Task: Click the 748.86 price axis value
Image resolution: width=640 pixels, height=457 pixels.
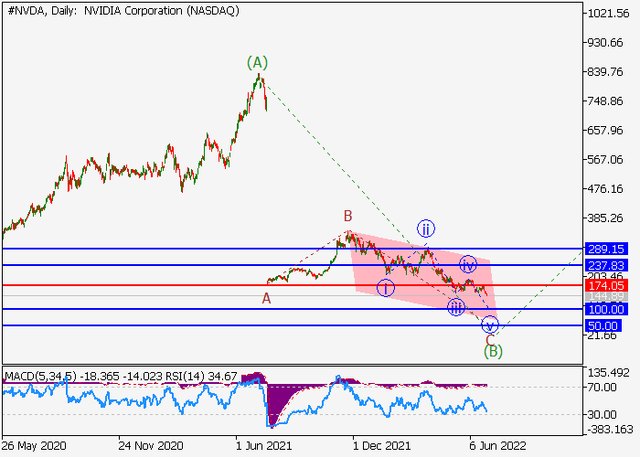Action: point(606,101)
